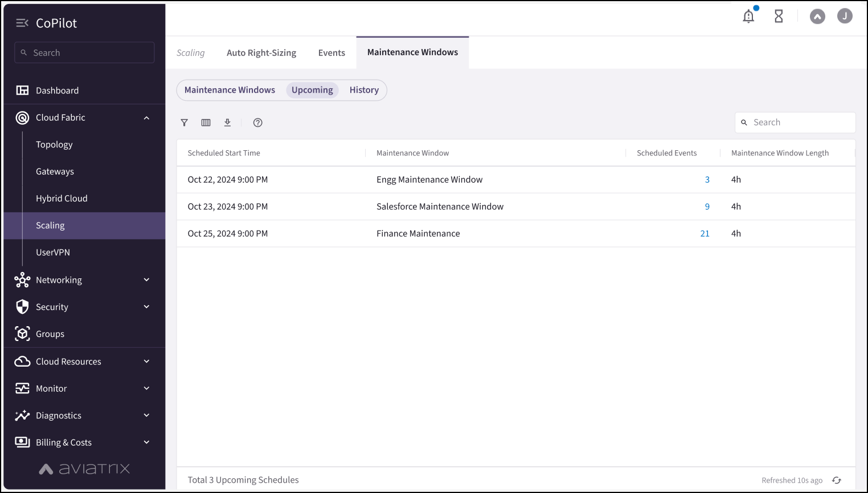Switch to the Auto Right-Sizing tab
The width and height of the screenshot is (868, 493).
pos(261,53)
